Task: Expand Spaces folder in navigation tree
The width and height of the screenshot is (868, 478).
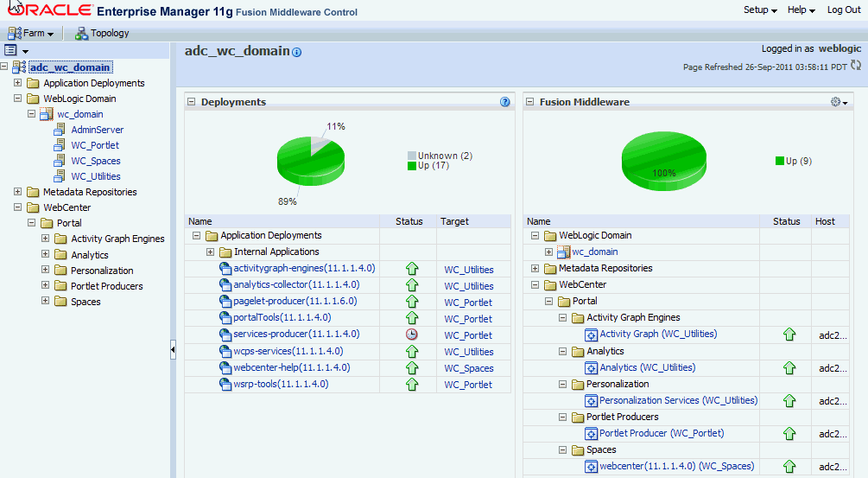Action: click(46, 301)
